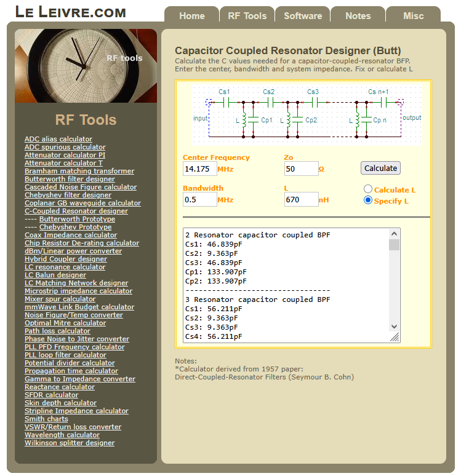Click the results scrollbar down arrow
461x476 pixels.
[x=394, y=327]
